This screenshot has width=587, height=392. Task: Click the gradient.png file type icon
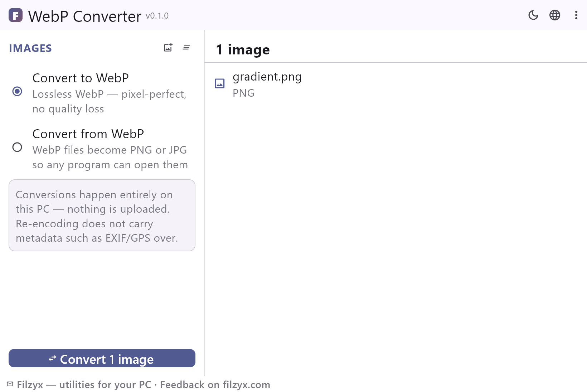[220, 83]
